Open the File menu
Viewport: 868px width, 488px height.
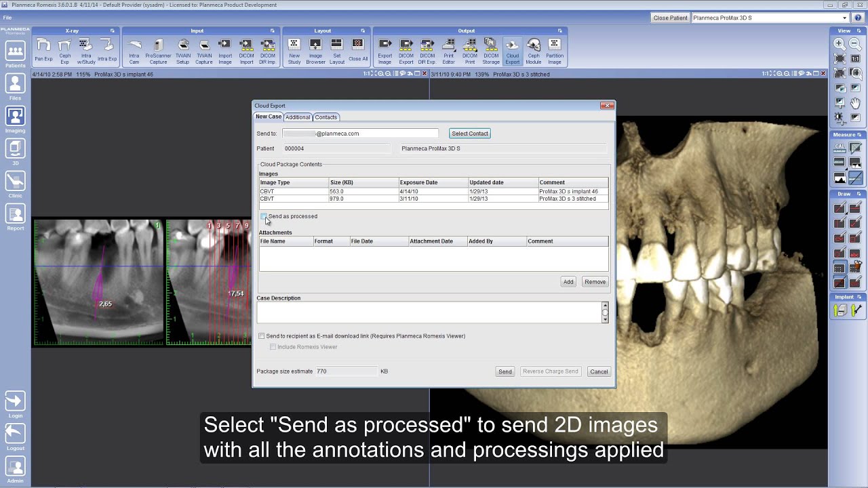(x=7, y=18)
